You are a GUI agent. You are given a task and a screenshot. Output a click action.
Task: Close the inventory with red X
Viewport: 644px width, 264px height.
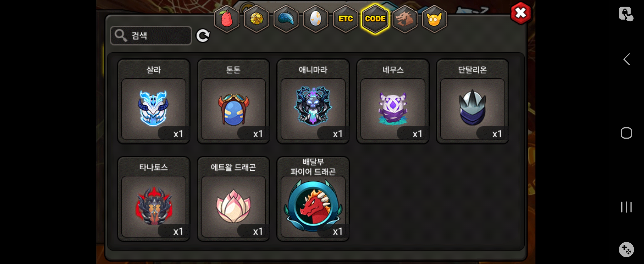pyautogui.click(x=521, y=13)
